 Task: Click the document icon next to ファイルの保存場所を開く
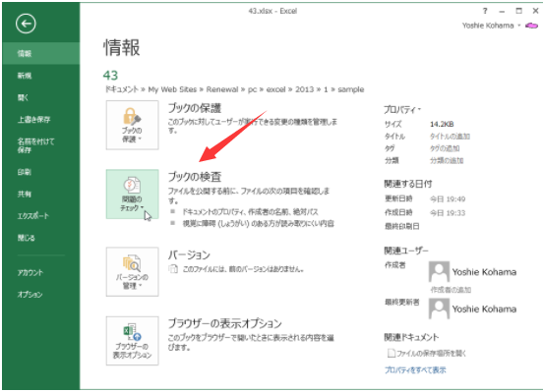pos(392,354)
